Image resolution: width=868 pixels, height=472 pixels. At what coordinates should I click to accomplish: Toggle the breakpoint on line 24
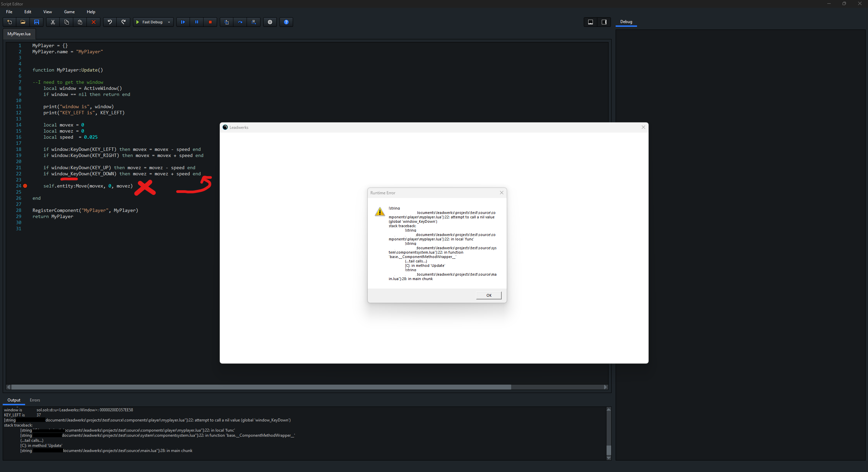click(x=25, y=186)
